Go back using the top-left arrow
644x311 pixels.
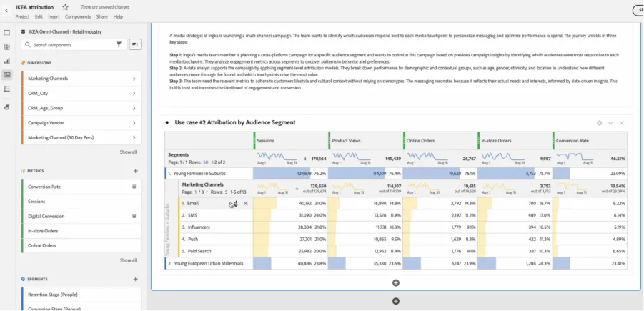point(6,10)
